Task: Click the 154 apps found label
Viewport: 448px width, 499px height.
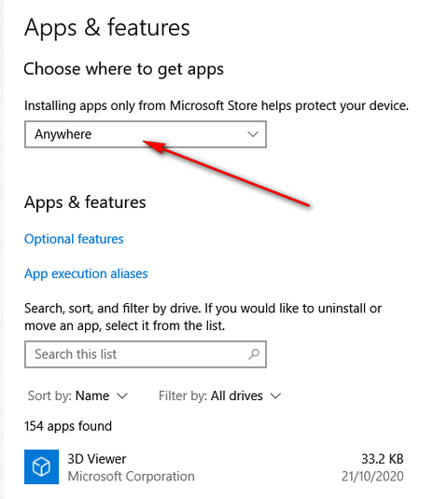Action: click(68, 426)
